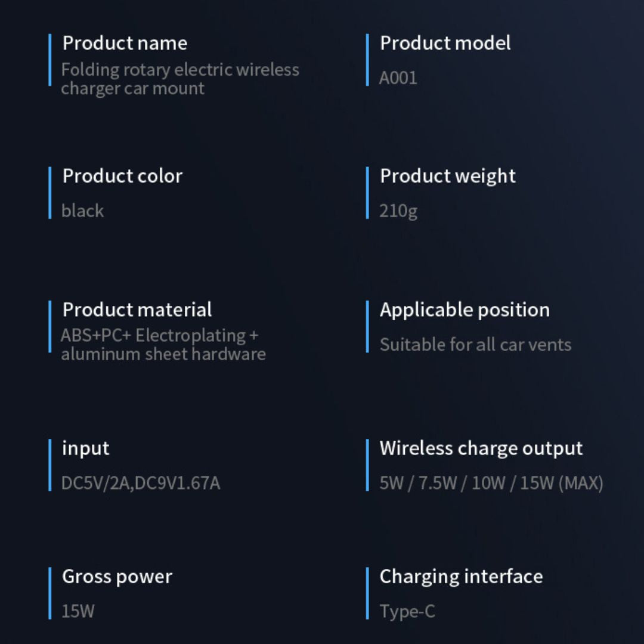Image resolution: width=644 pixels, height=644 pixels.
Task: Click the "Product model" heading
Action: [x=445, y=43]
